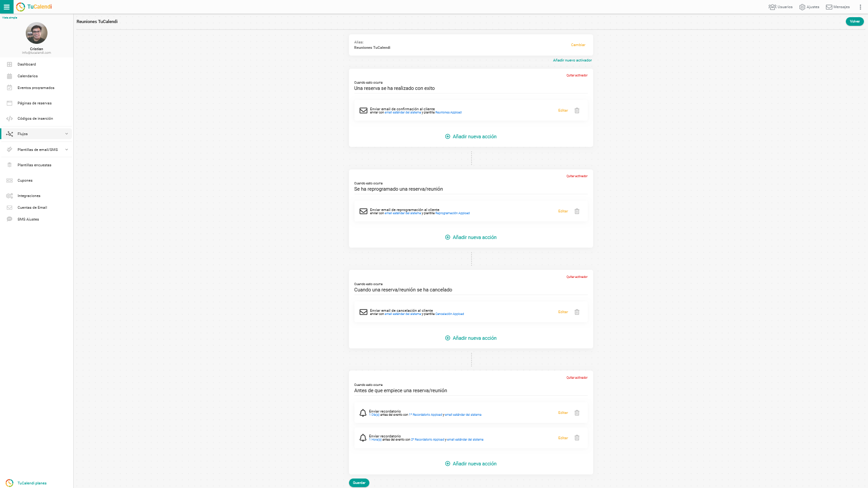
Task: Click TuCalendi planes link
Action: (x=32, y=483)
